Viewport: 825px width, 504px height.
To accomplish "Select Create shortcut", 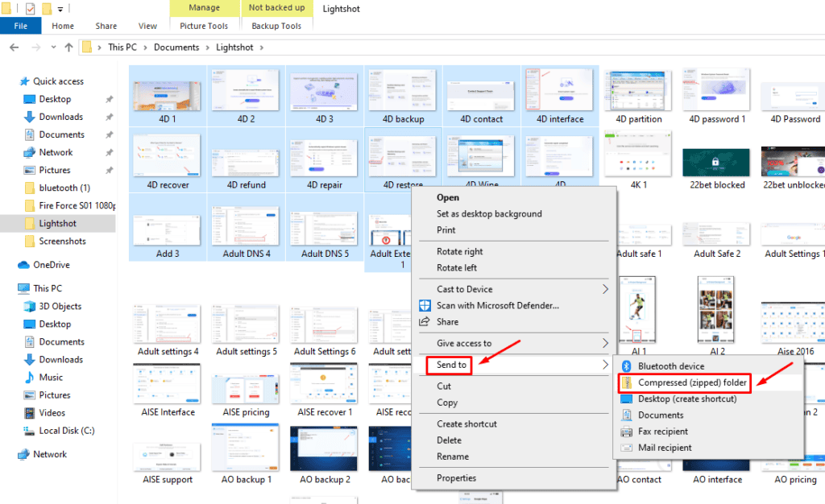I will click(466, 424).
